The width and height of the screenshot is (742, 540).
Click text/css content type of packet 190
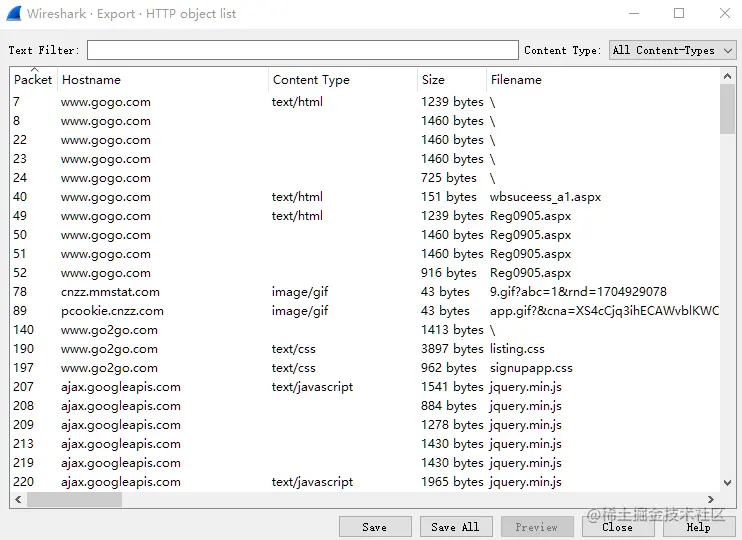tap(293, 349)
